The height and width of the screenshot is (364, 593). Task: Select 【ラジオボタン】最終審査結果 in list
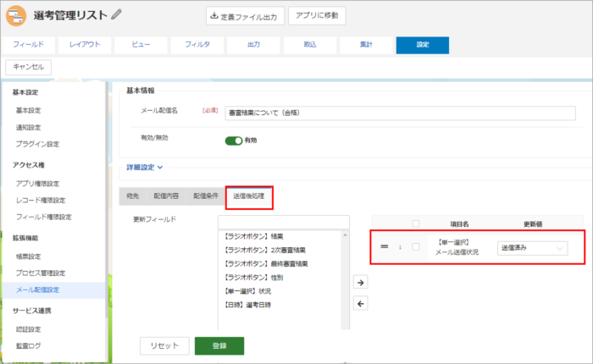tap(265, 263)
